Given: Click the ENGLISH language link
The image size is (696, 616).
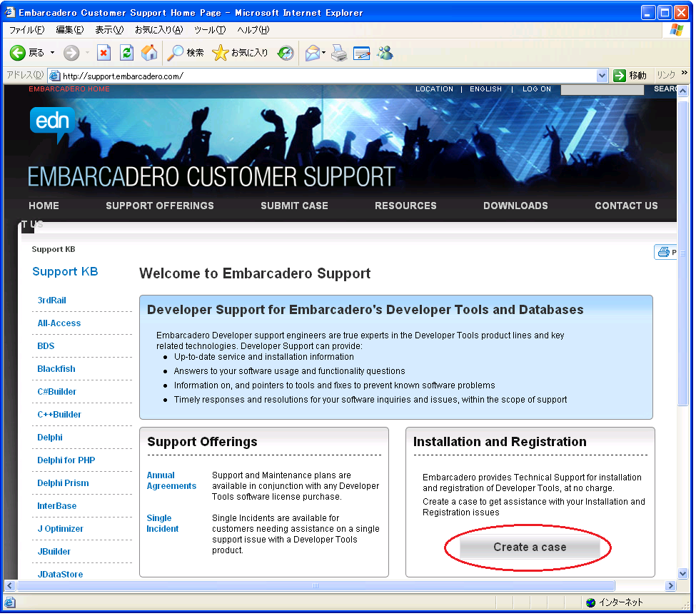Looking at the screenshot, I should 485,89.
